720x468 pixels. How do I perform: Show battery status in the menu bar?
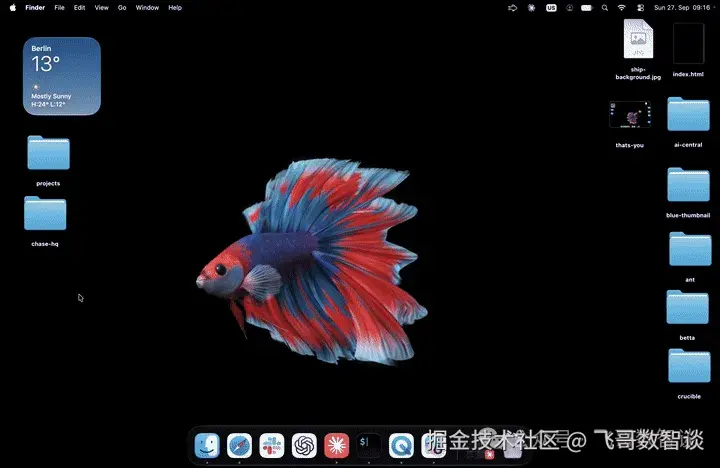coord(587,8)
